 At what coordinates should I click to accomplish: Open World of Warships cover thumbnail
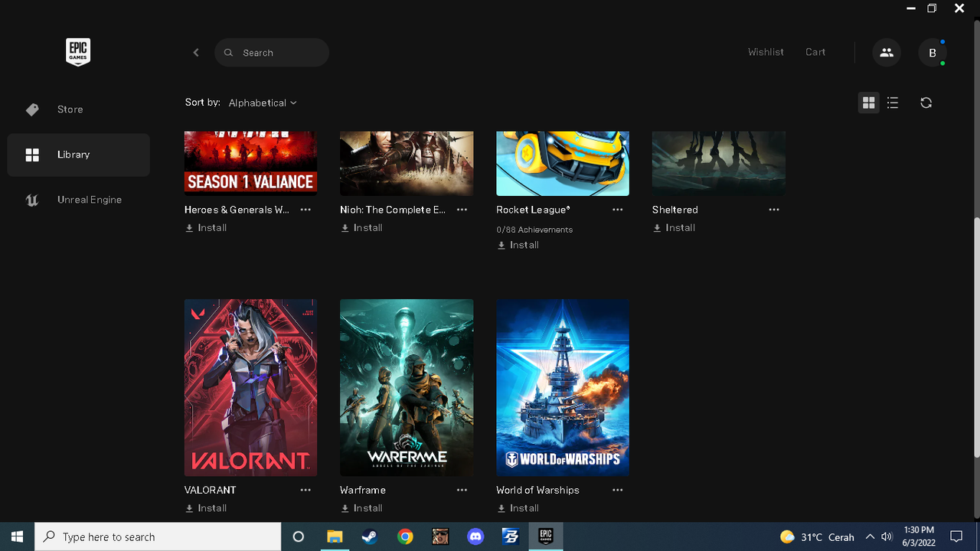(563, 387)
